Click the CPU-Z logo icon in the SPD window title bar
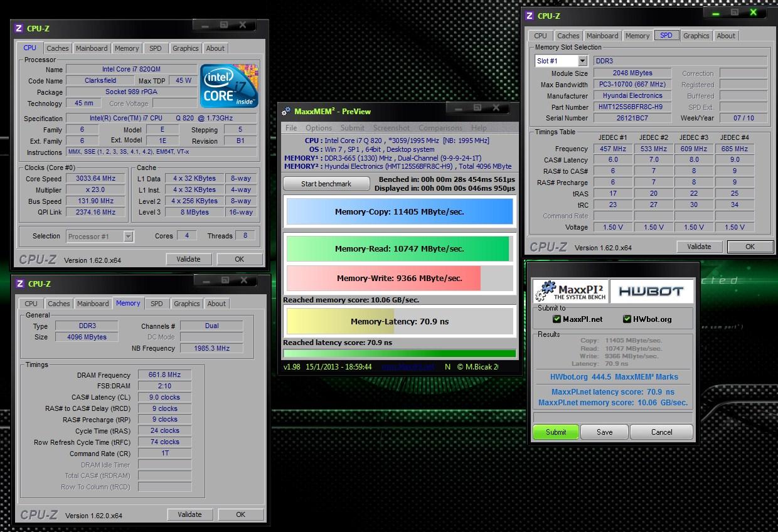This screenshot has height=532, width=778. pyautogui.click(x=530, y=16)
